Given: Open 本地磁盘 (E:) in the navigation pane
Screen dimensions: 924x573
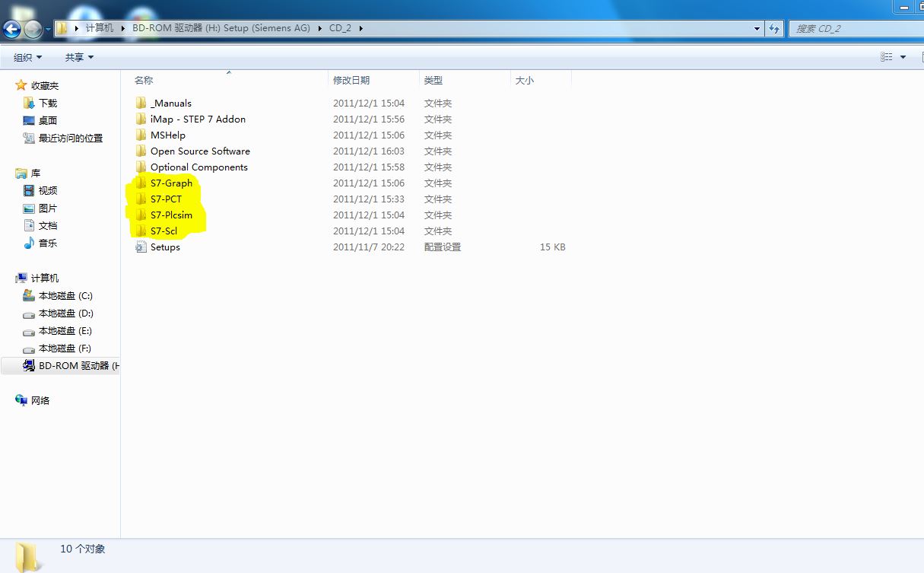Looking at the screenshot, I should click(65, 330).
